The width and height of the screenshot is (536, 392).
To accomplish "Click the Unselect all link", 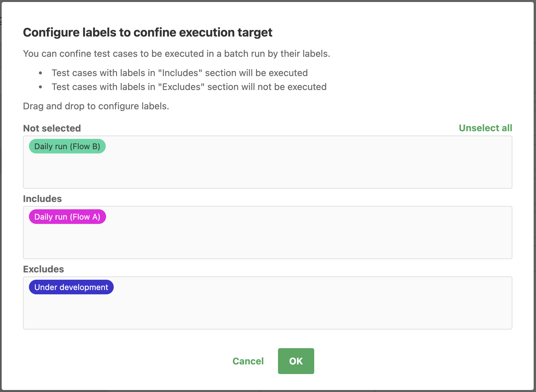I will pos(485,128).
